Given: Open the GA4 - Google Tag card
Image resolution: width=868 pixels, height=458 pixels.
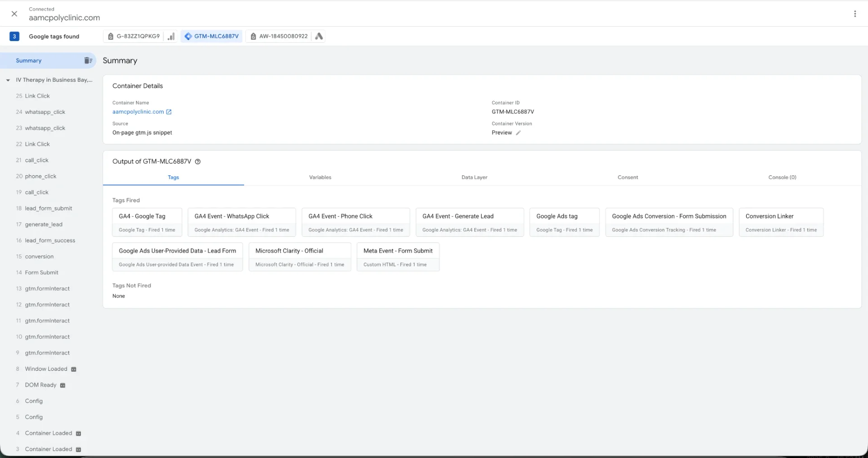Looking at the screenshot, I should [x=147, y=222].
